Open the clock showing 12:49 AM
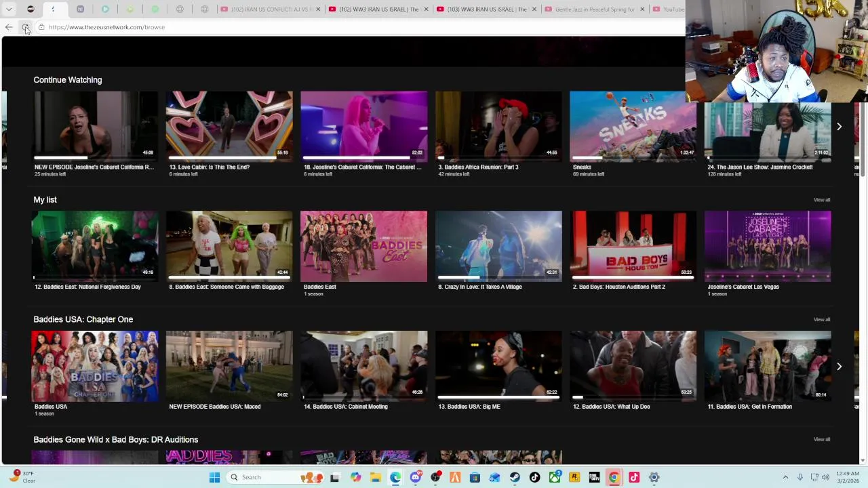This screenshot has height=488, width=868. click(x=847, y=477)
